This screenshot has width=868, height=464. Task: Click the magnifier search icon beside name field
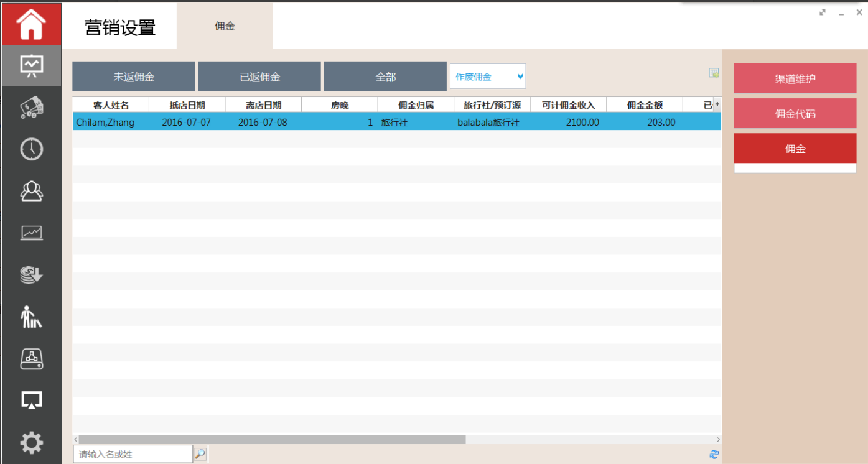pyautogui.click(x=200, y=454)
